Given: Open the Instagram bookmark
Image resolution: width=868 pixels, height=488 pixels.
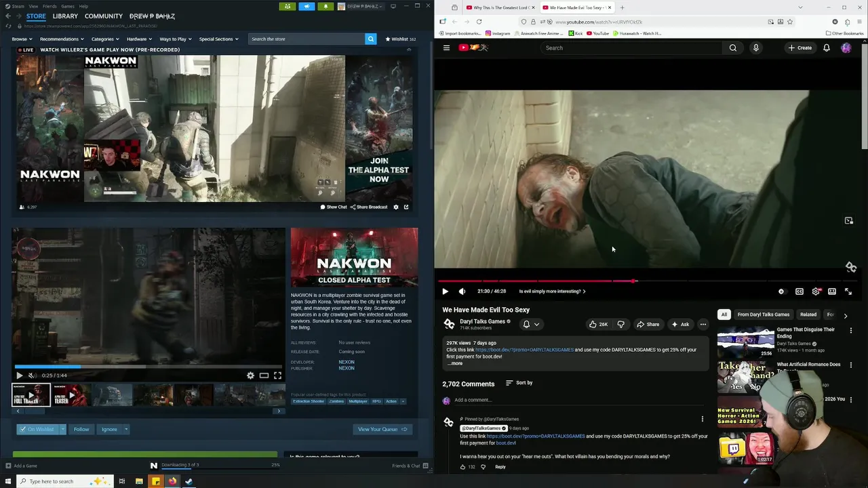Looking at the screenshot, I should coord(498,33).
